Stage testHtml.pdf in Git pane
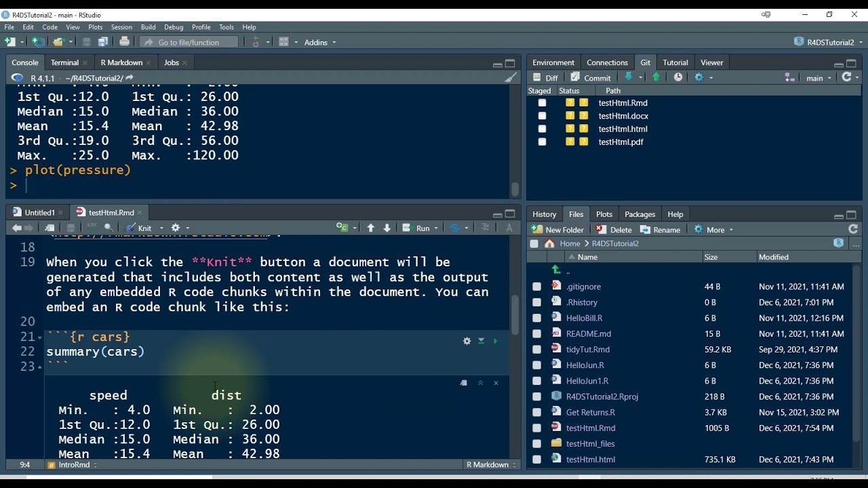 coord(542,142)
